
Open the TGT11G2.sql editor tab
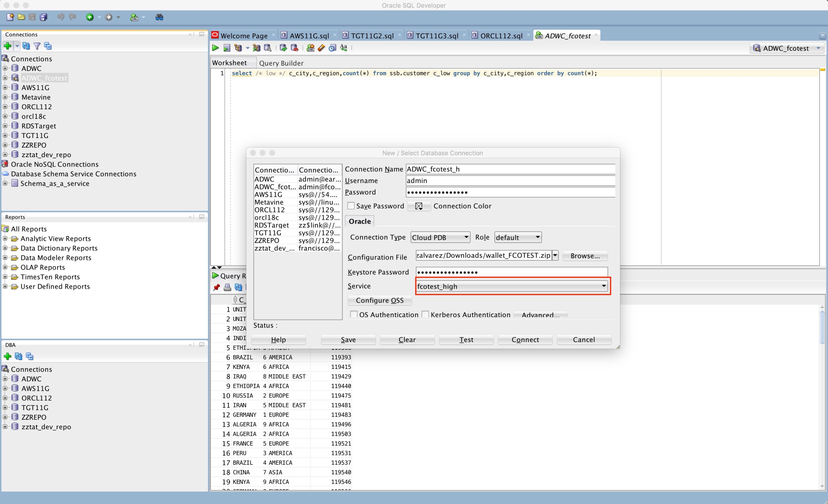pyautogui.click(x=372, y=36)
